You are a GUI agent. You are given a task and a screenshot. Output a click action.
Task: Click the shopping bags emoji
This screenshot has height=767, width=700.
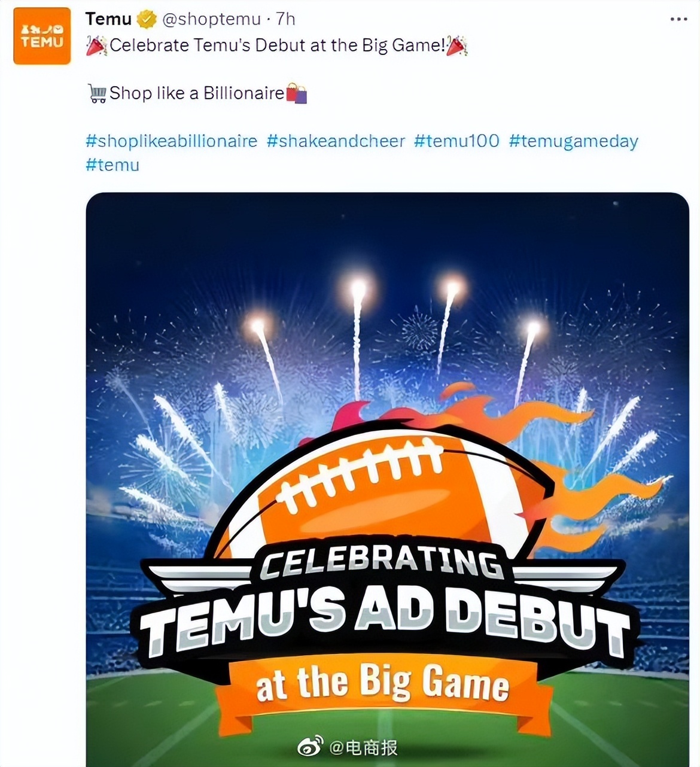tap(297, 94)
